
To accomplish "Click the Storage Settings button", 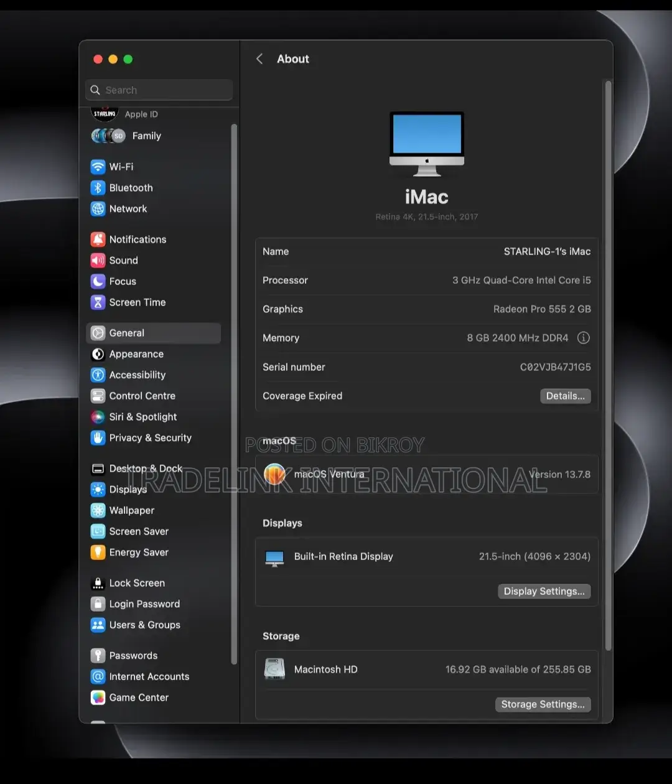I will pos(543,704).
